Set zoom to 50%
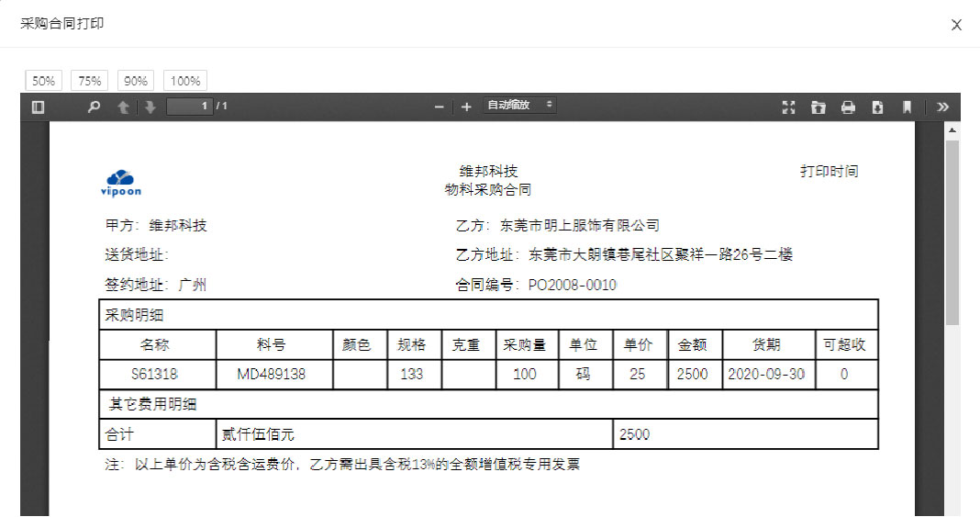Screen dimensions: 980x517 [44, 81]
